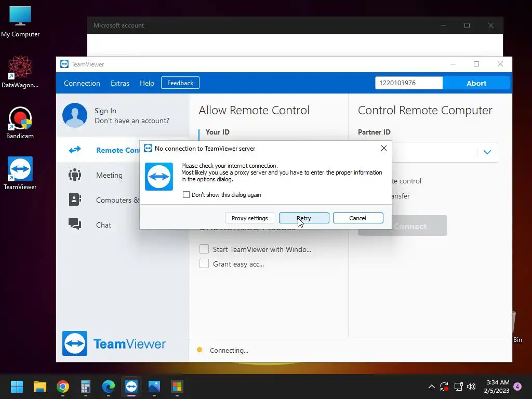The width and height of the screenshot is (532, 399).
Task: Open the Chat bubble icon in sidebar
Action: 75,224
